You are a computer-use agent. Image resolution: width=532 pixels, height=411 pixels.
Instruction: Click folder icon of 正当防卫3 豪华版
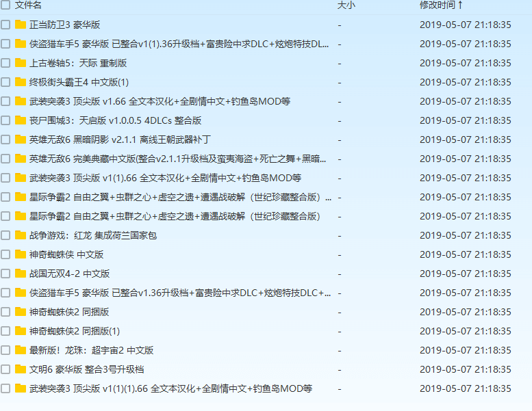(x=21, y=25)
